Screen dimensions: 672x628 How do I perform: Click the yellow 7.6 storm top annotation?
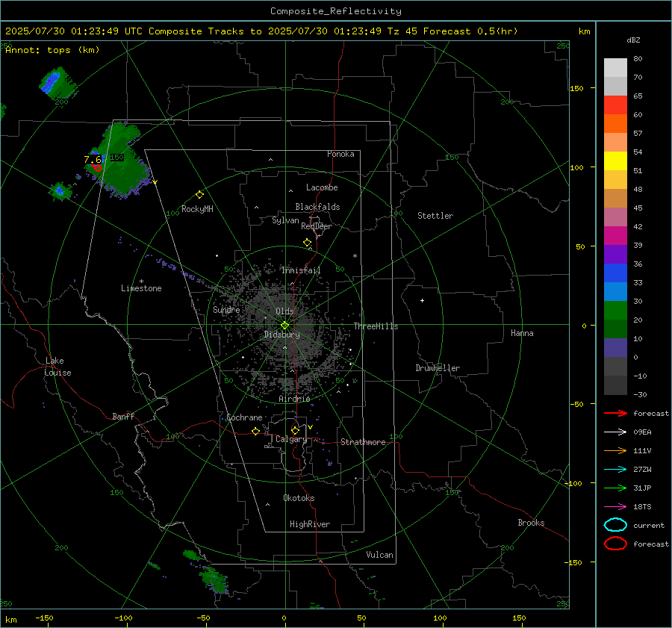(x=93, y=160)
